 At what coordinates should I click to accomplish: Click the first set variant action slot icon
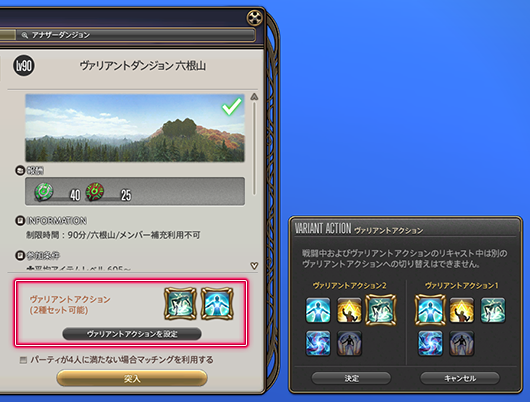pos(180,304)
